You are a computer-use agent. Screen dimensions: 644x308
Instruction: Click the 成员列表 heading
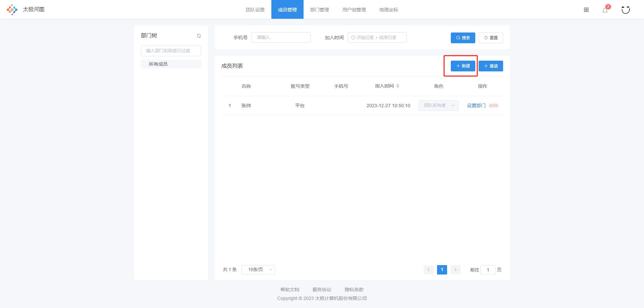coord(232,66)
